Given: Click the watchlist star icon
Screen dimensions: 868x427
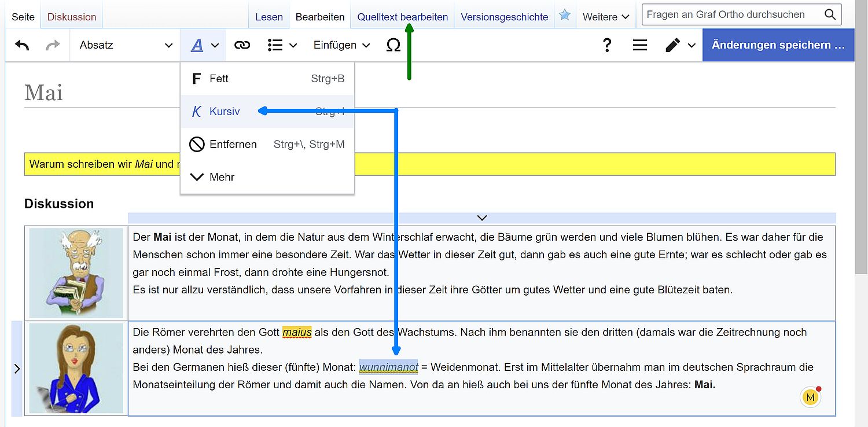Looking at the screenshot, I should [x=564, y=16].
